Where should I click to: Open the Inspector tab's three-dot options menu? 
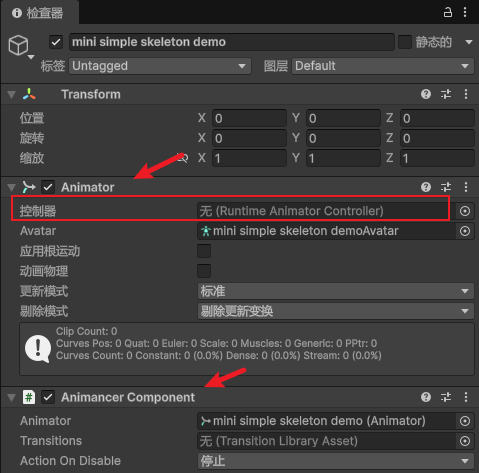(465, 13)
